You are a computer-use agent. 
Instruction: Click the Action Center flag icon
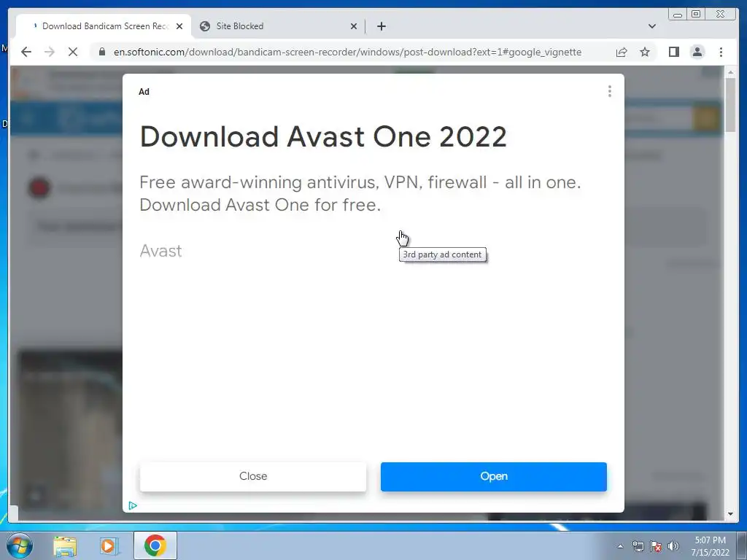pos(656,547)
